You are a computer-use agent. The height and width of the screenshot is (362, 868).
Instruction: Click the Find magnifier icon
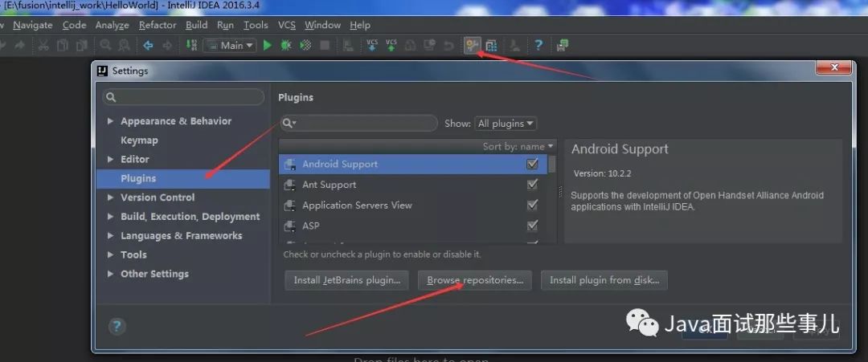105,45
